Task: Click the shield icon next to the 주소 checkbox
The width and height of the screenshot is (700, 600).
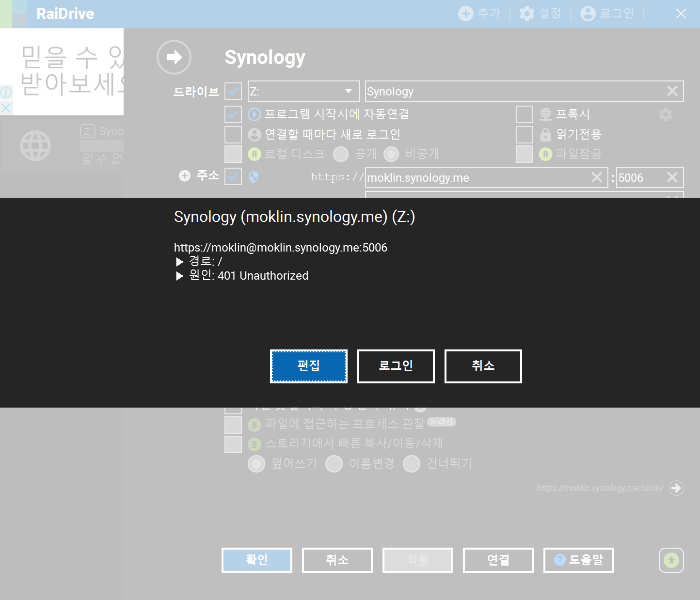Action: click(x=254, y=177)
